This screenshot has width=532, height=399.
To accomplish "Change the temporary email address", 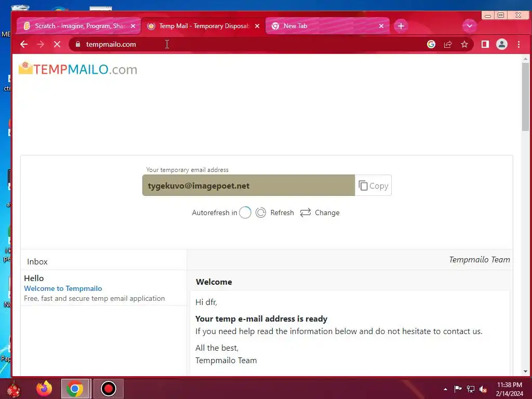I will [320, 212].
